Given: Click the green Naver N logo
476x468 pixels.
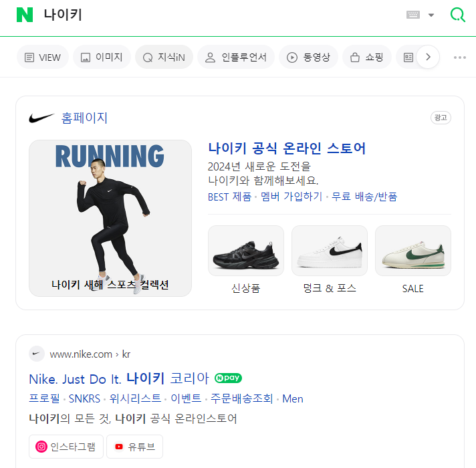Looking at the screenshot, I should click(x=25, y=15).
